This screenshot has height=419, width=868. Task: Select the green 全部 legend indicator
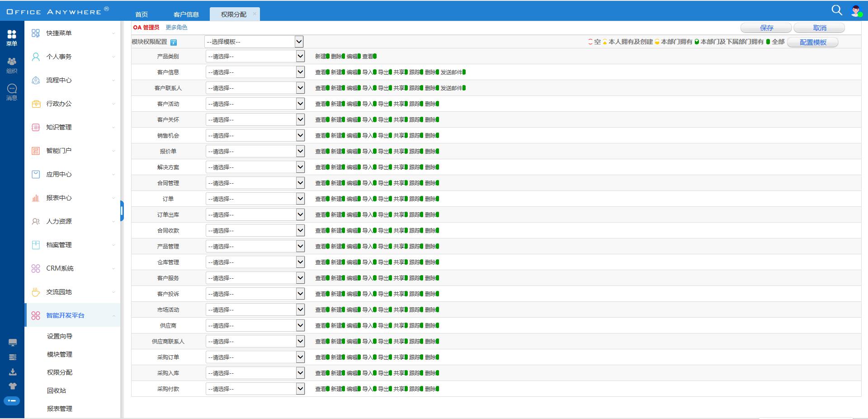pos(768,42)
